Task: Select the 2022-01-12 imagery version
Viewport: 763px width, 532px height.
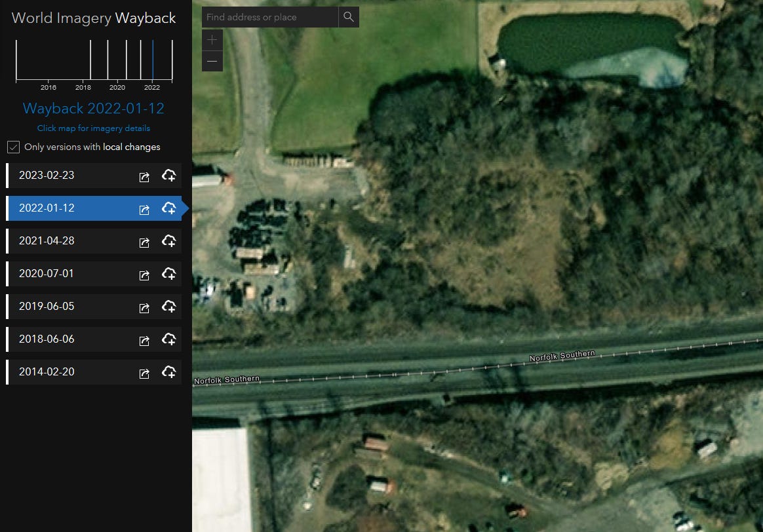Action: [94, 208]
